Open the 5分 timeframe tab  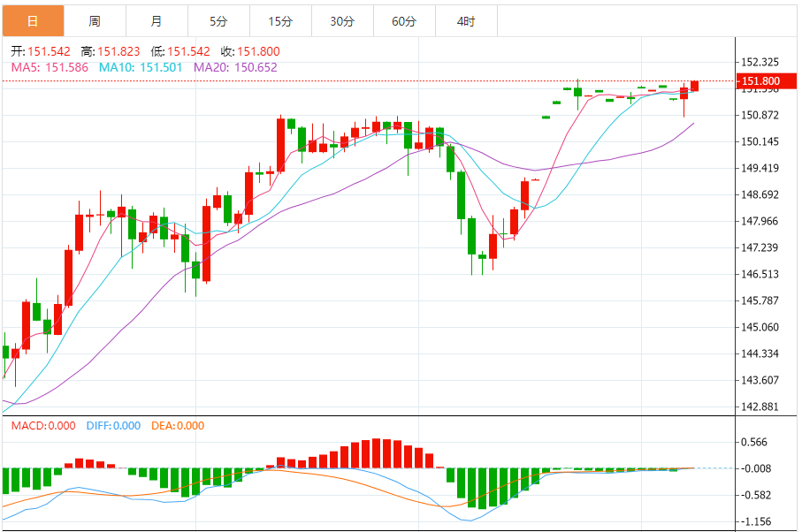218,21
